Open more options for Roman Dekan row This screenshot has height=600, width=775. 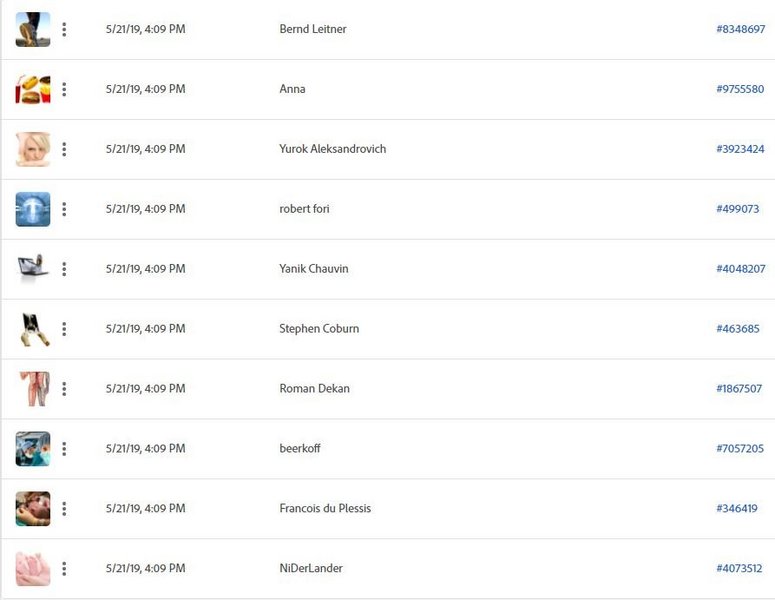point(64,389)
